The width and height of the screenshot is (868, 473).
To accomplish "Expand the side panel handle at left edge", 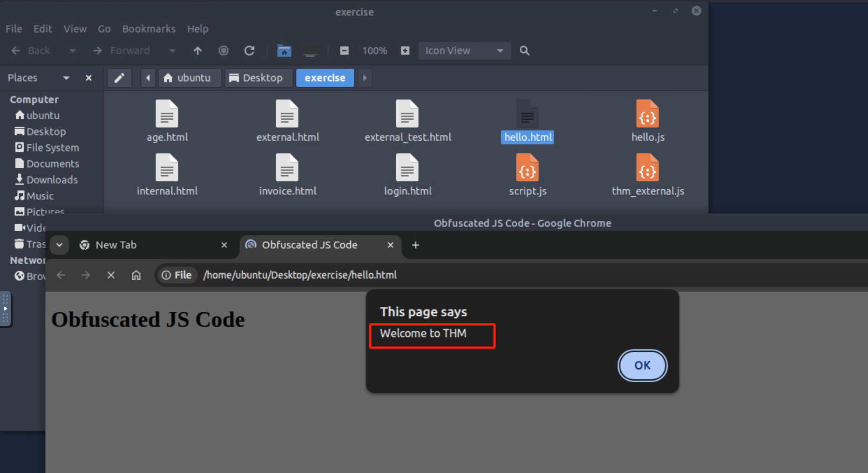I will [x=5, y=308].
